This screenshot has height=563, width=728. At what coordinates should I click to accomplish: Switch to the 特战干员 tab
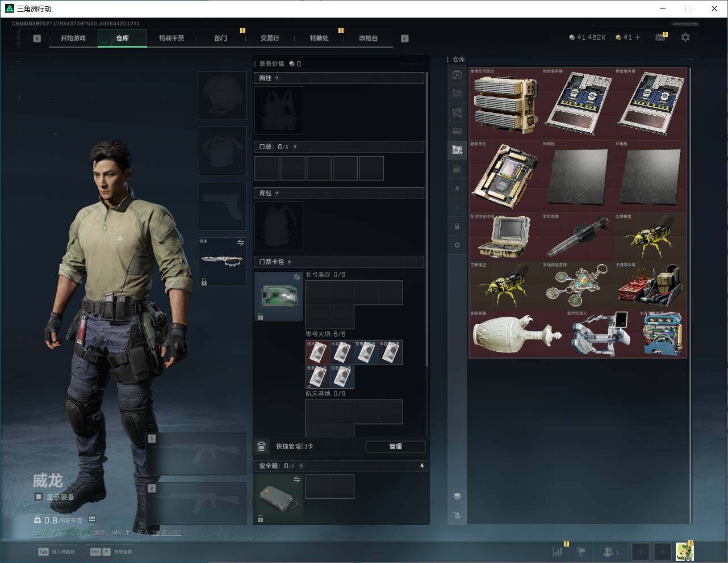click(x=171, y=38)
